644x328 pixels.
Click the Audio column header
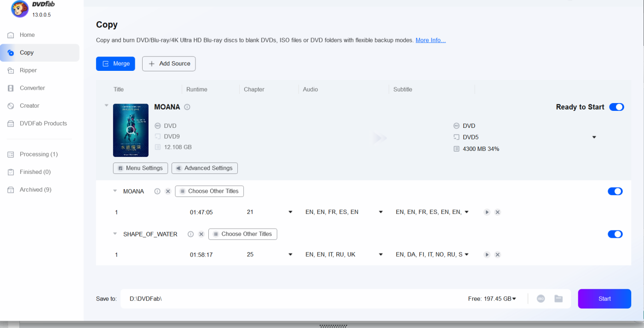(310, 89)
